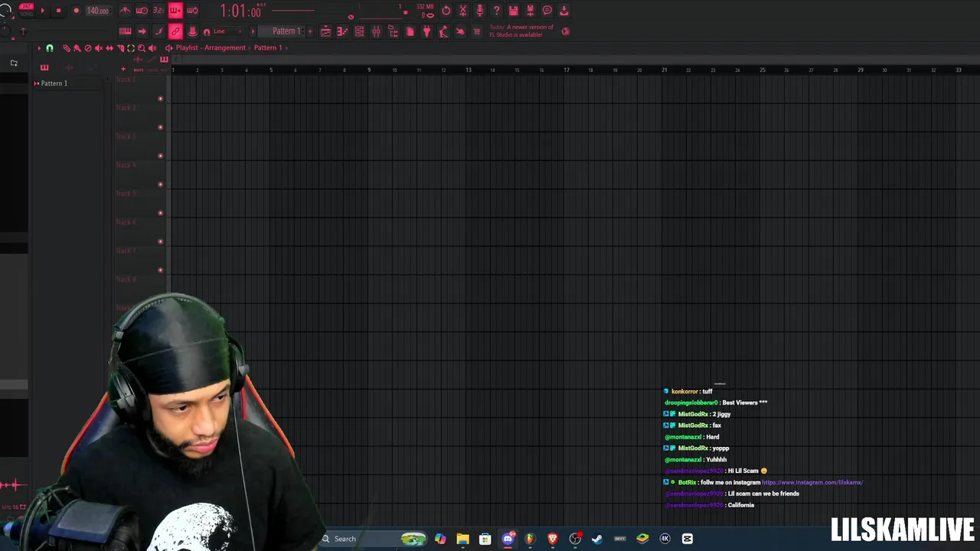This screenshot has height=551, width=980.
Task: Open the project/file page icon
Action: (410, 31)
